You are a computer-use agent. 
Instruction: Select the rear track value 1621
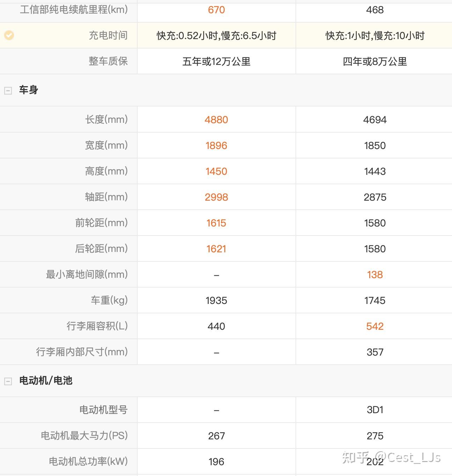[x=217, y=249]
